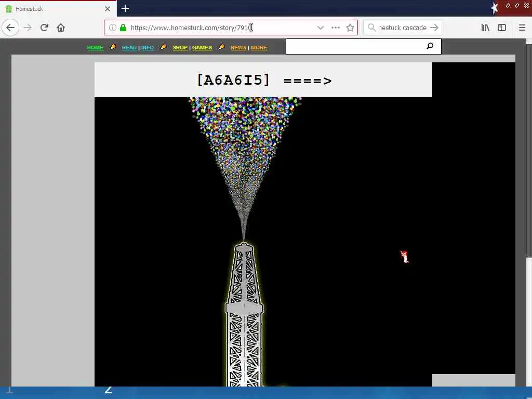Open the GAMES link
Screen dimensions: 532x399
(202, 47)
